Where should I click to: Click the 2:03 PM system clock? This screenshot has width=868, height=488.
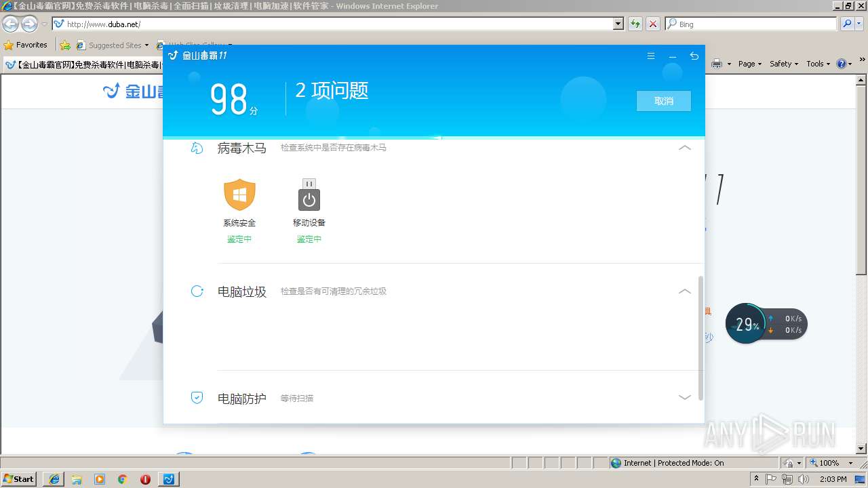[x=833, y=479]
